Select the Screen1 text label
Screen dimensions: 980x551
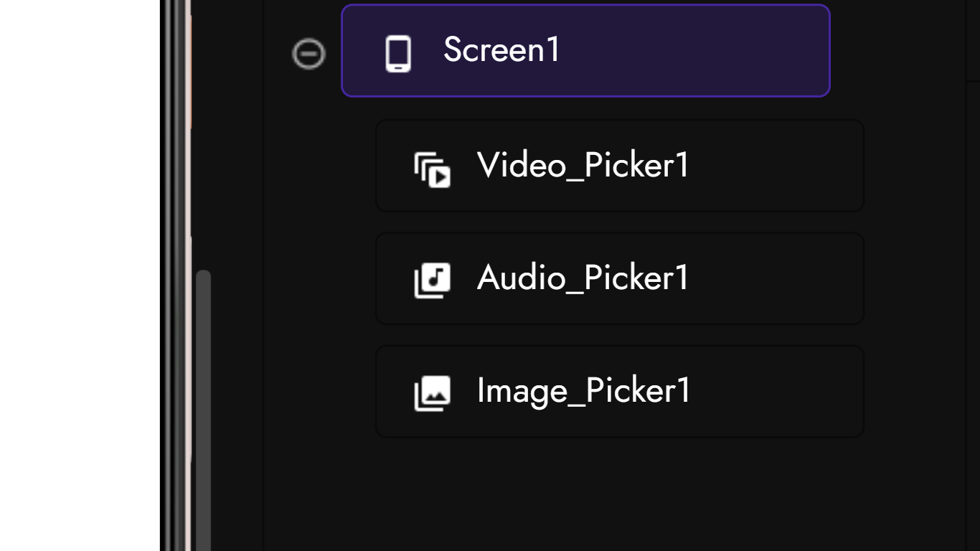(501, 50)
